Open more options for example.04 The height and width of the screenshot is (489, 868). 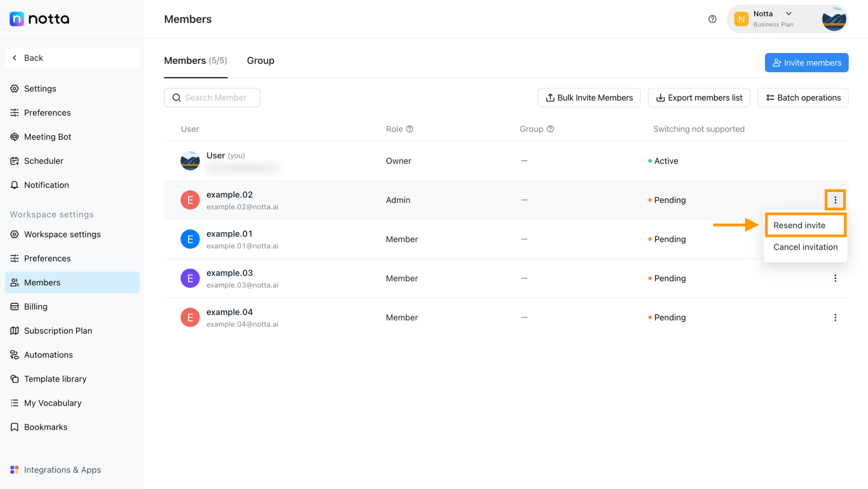click(x=835, y=318)
